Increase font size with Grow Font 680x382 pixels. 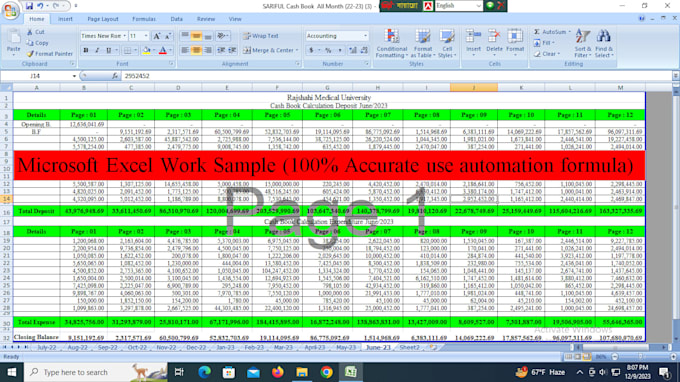click(x=157, y=36)
